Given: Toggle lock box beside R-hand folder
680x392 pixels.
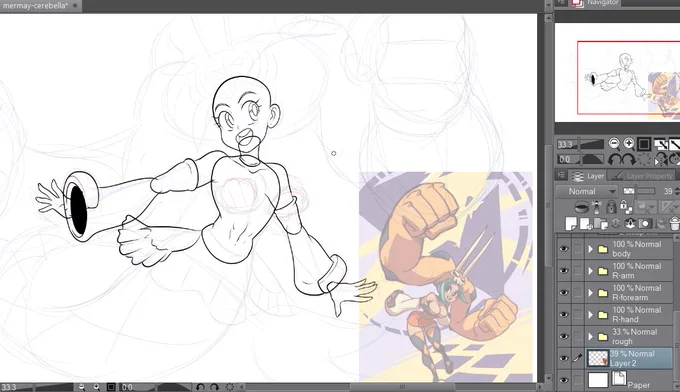Looking at the screenshot, I should tap(578, 314).
